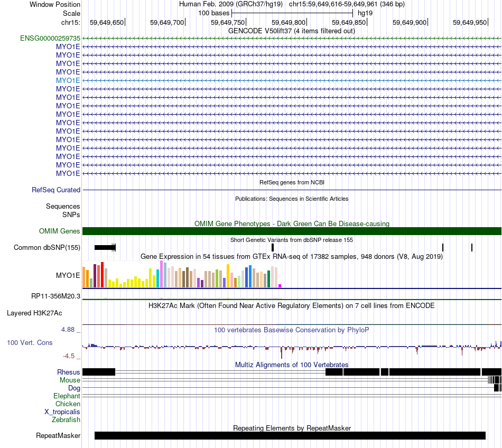Click the 100 bases scale bar

coord(292,13)
